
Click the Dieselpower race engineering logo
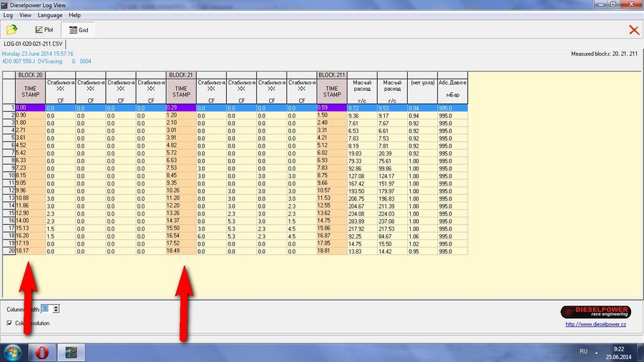595,311
